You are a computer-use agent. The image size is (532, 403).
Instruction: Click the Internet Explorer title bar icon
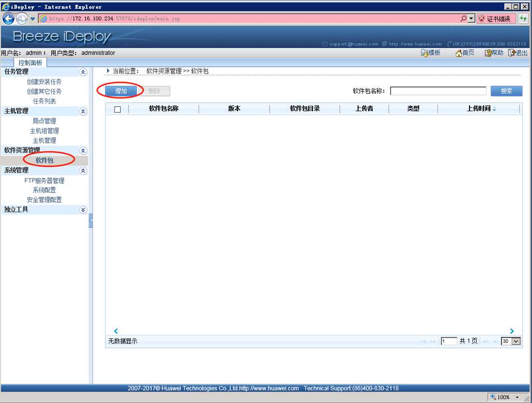coord(5,6)
